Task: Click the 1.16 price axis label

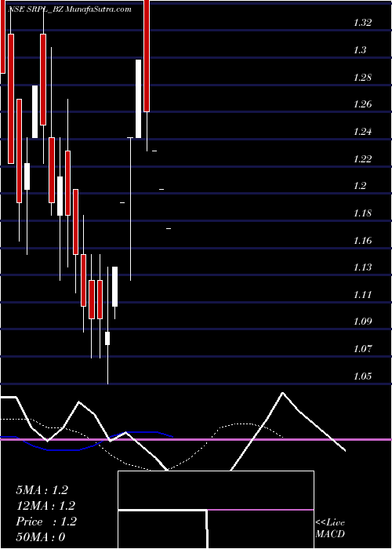Action: (x=362, y=241)
